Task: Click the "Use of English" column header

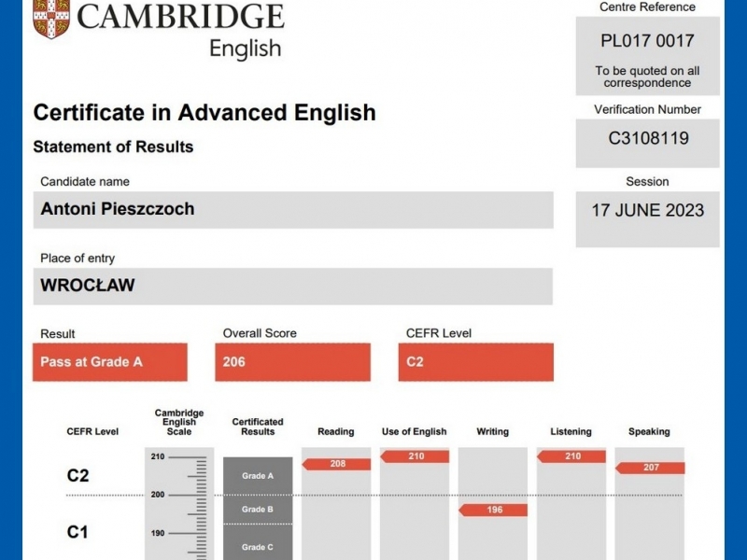Action: click(414, 432)
